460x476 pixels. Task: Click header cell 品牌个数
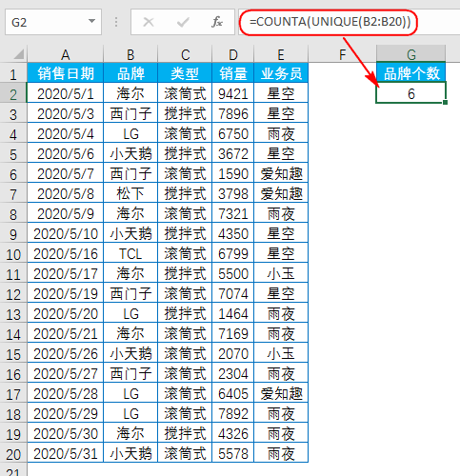click(411, 72)
